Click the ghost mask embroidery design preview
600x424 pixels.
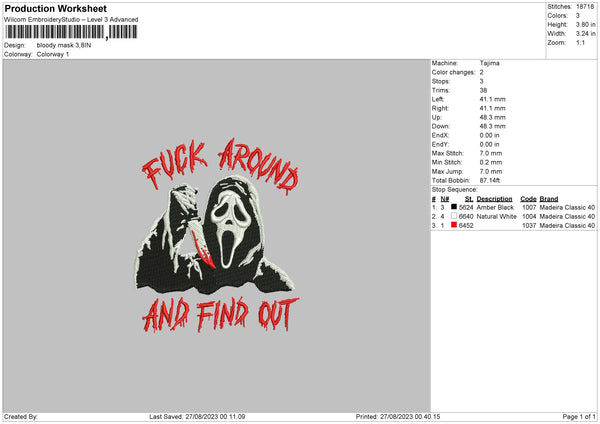point(218,235)
